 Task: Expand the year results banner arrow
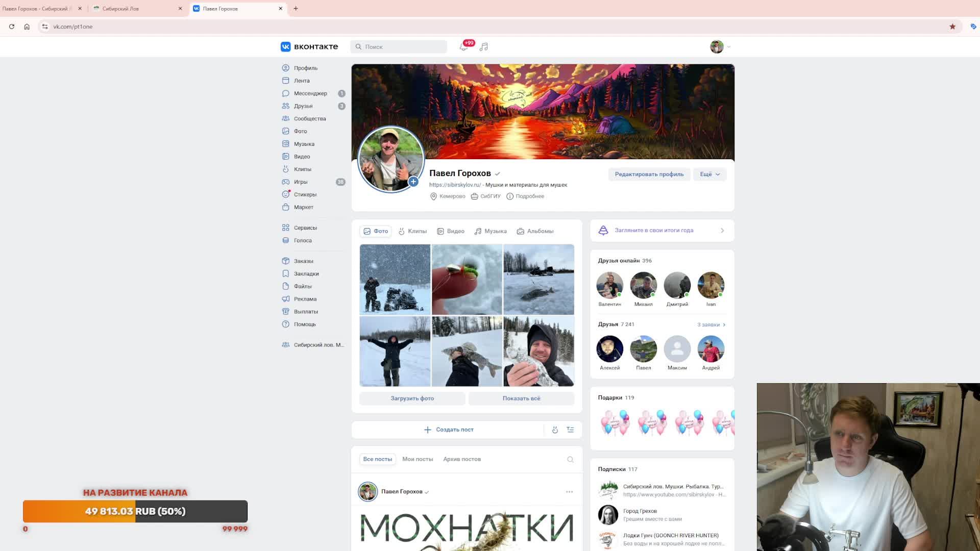tap(722, 231)
